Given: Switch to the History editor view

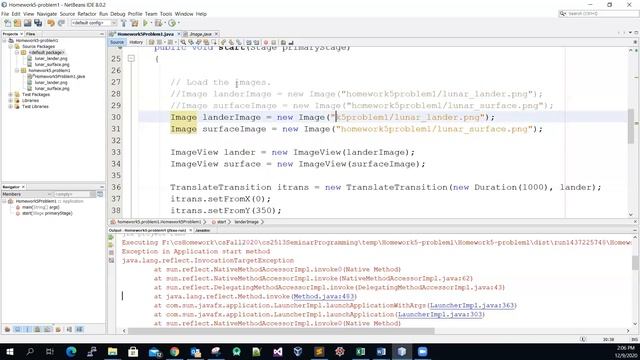Looking at the screenshot, I should [136, 42].
